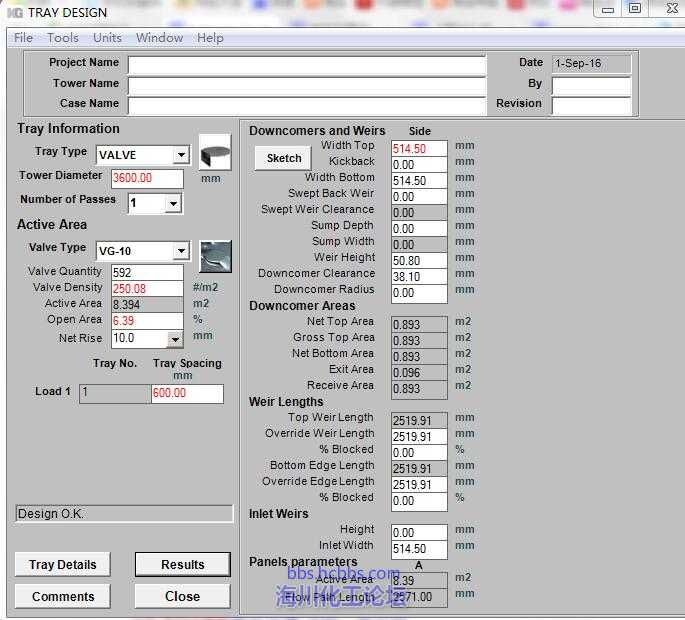Viewport: 685px width, 620px height.
Task: Click the Tray Spacing field 600.00
Action: click(187, 393)
